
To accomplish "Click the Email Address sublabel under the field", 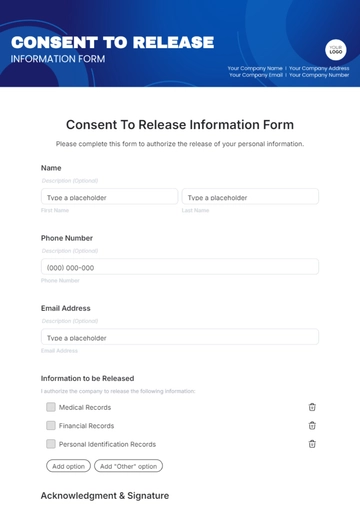I will 59,351.
